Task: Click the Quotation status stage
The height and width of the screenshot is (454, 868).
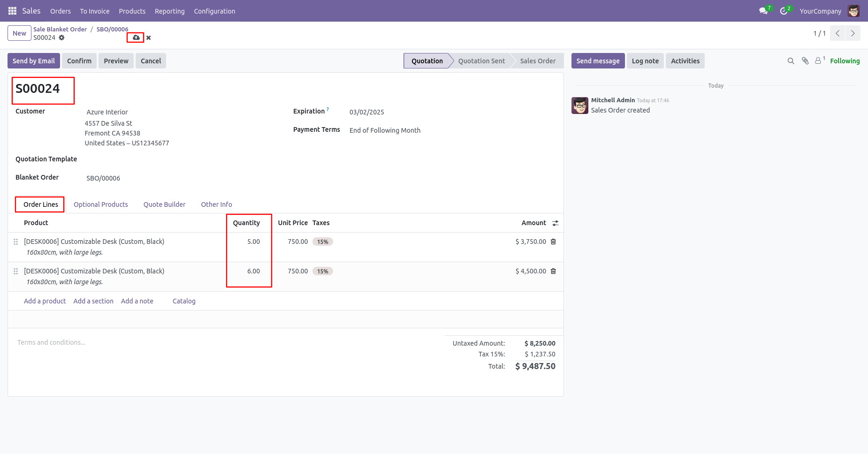Action: [427, 61]
